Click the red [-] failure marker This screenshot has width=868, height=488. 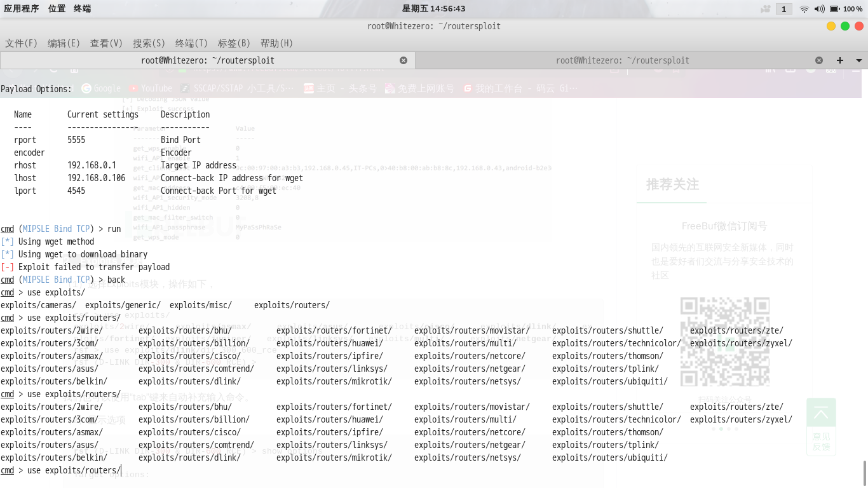click(x=7, y=267)
